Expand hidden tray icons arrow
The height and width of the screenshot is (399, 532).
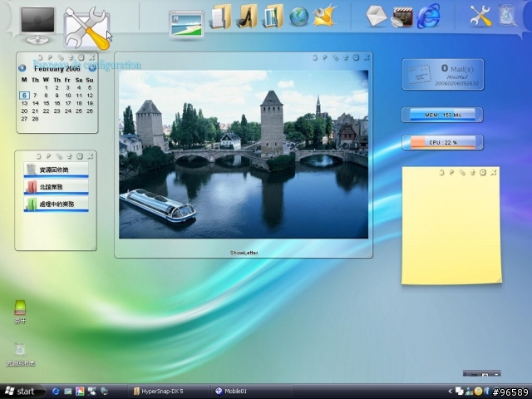451,392
